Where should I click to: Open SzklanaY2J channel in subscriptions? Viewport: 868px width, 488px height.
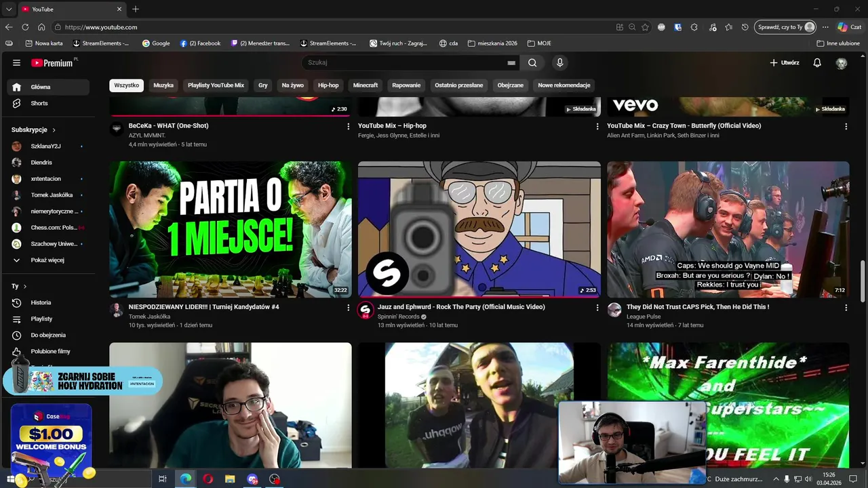pos(48,146)
